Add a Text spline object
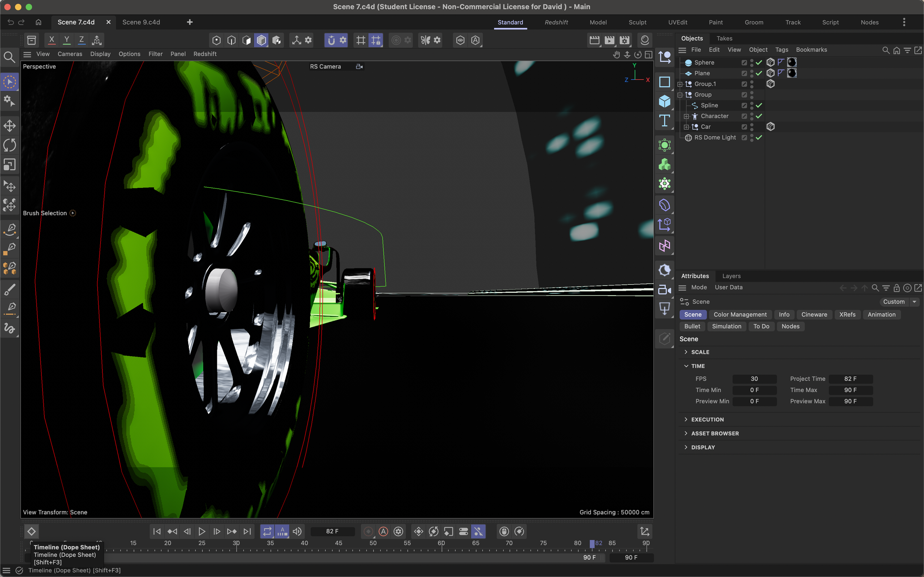This screenshot has height=577, width=924. 664,121
